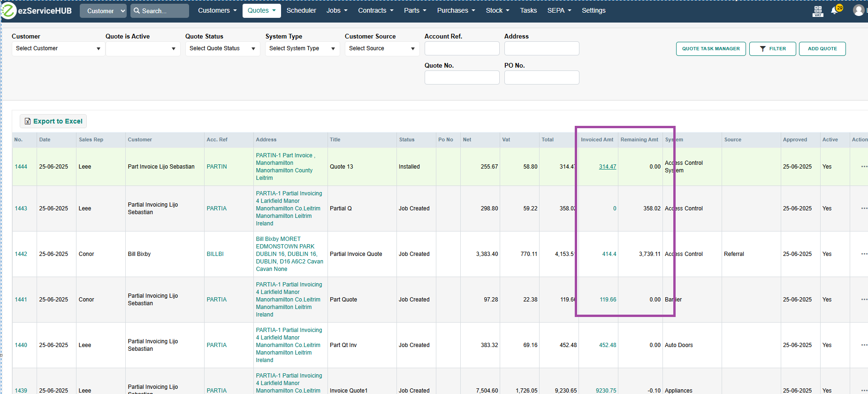Image resolution: width=868 pixels, height=394 pixels.
Task: Click the search magnifier icon
Action: coord(137,11)
